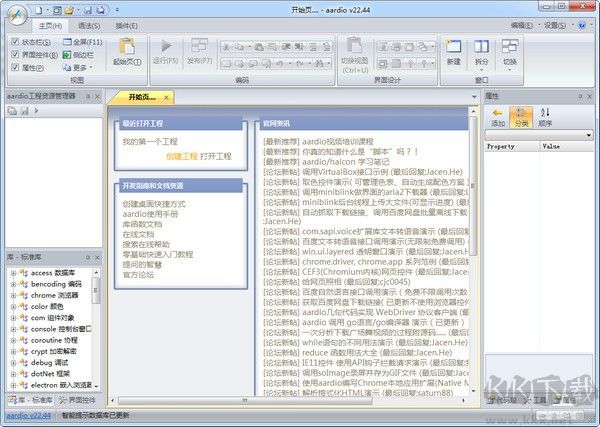Open the aardio使用手册 link

click(150, 214)
